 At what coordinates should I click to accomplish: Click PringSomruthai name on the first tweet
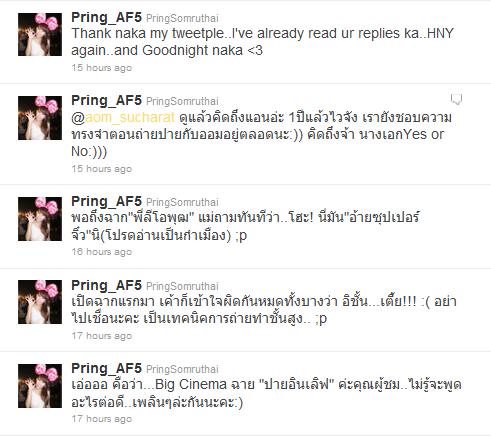[182, 18]
